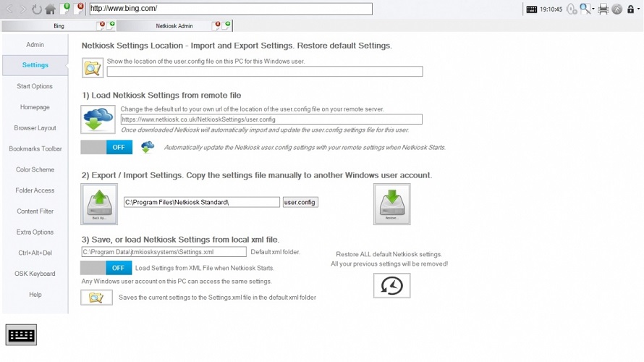Close the Bing tab with its red icon
644x362 pixels.
coord(101,25)
